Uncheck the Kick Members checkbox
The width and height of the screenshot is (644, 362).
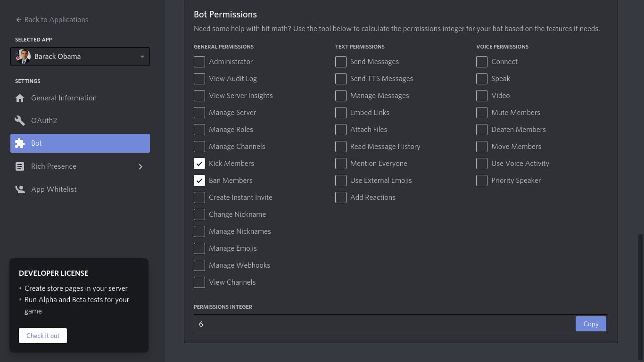[199, 164]
